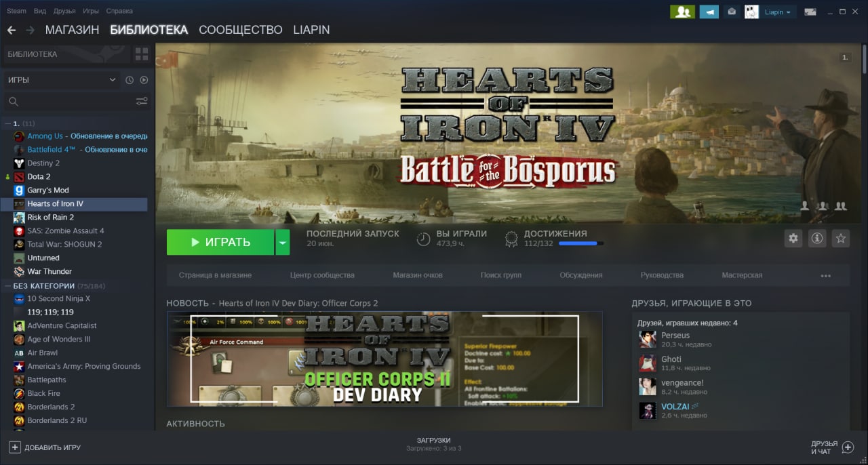
Task: Open the Игры menu
Action: tap(90, 11)
